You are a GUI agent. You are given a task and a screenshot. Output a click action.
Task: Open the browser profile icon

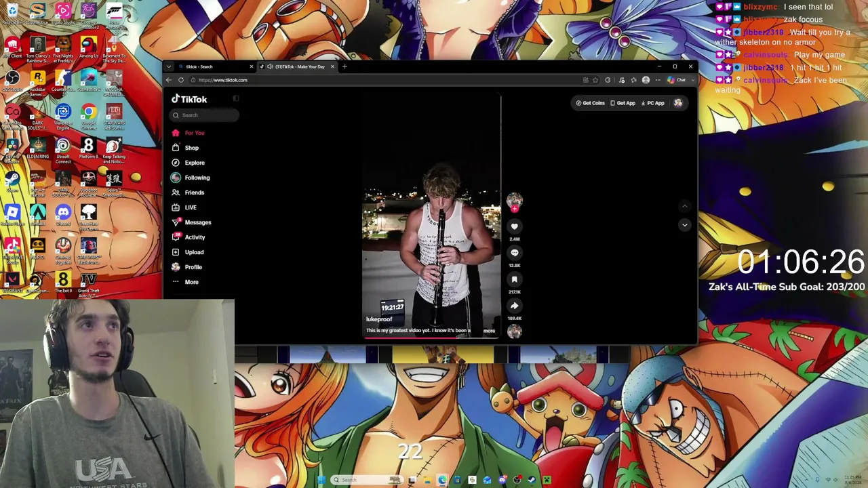[x=646, y=80]
